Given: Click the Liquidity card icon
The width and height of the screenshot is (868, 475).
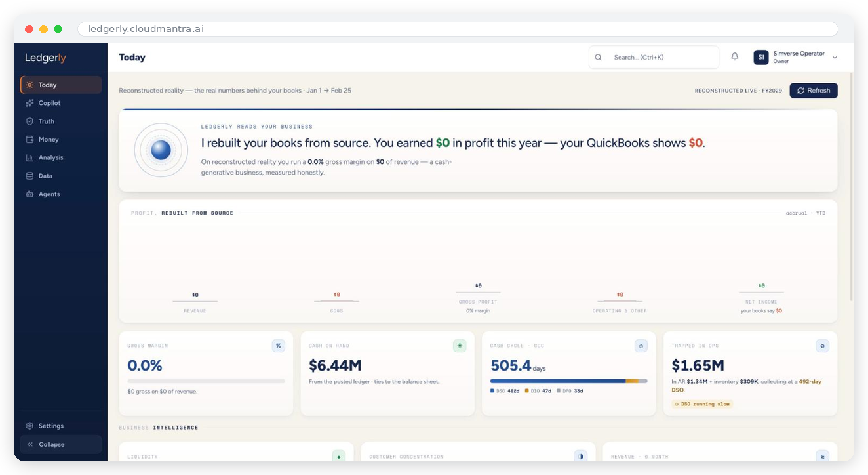Looking at the screenshot, I should (338, 457).
